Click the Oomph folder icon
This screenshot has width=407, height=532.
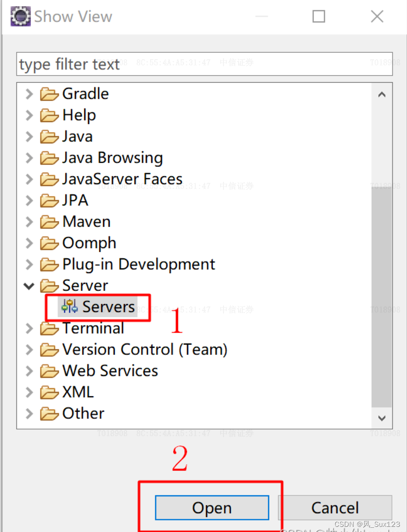49,243
